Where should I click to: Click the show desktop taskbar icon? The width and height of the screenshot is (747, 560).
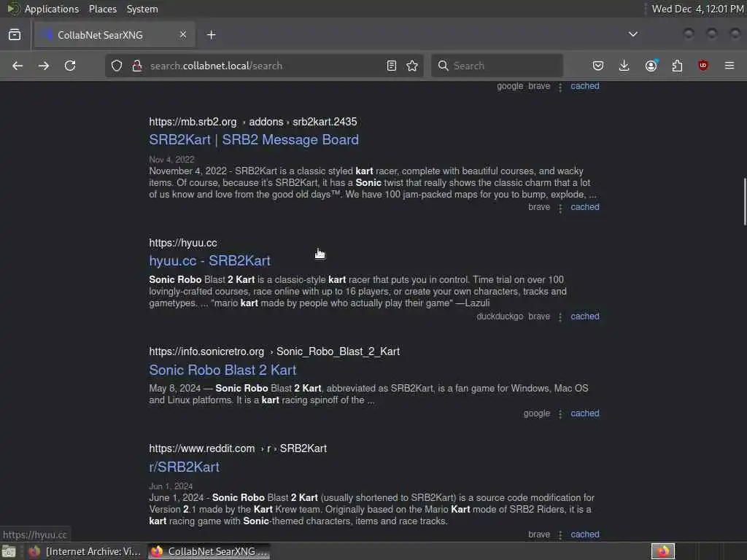[x=9, y=551]
